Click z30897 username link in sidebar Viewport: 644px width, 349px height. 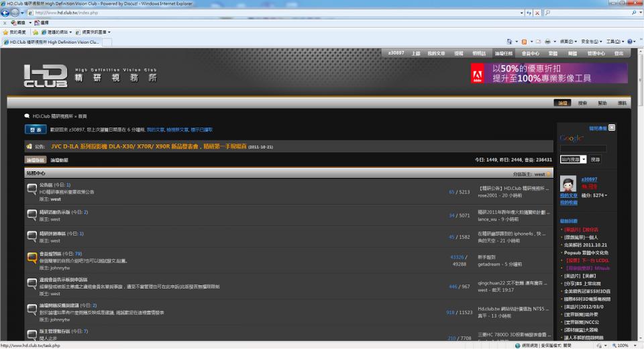(x=590, y=179)
